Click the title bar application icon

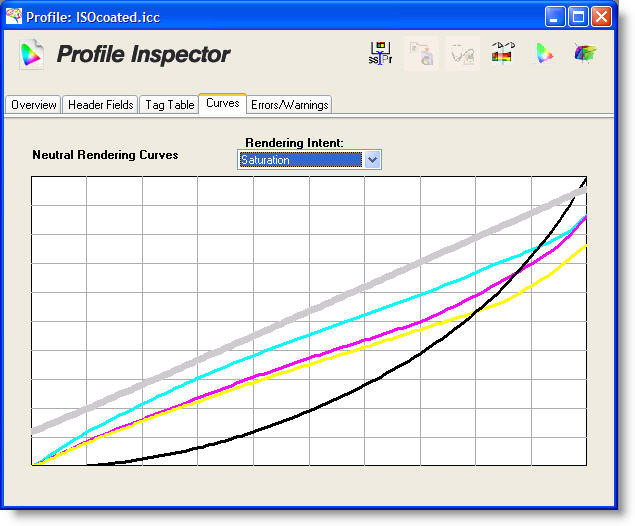[15, 16]
